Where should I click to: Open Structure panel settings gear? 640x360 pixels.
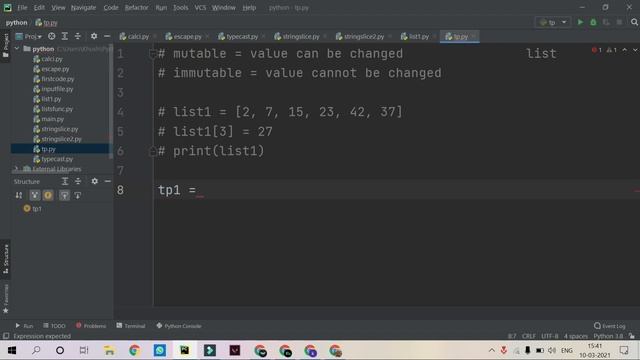(94, 181)
